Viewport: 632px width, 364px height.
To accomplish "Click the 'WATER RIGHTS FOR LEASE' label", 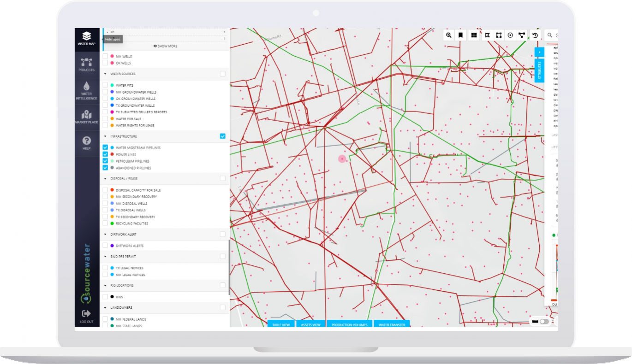I will click(x=135, y=125).
